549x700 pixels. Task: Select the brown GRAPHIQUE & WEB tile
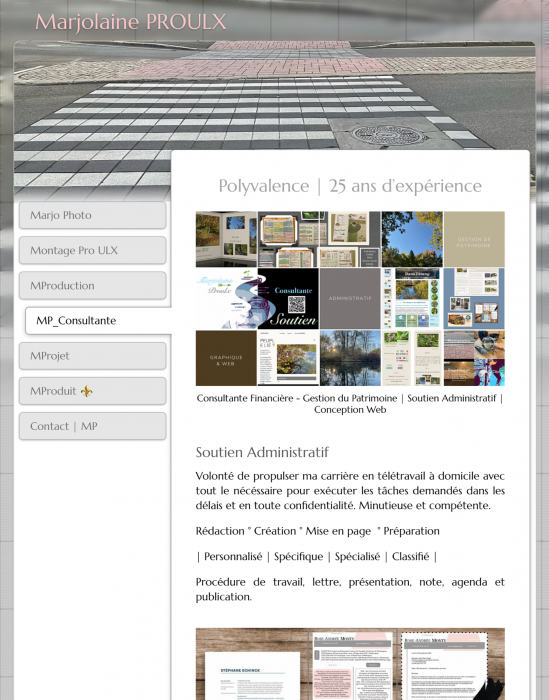click(226, 358)
